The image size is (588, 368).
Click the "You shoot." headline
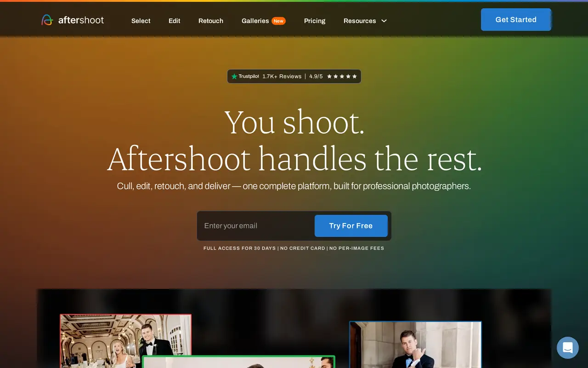coord(294,122)
